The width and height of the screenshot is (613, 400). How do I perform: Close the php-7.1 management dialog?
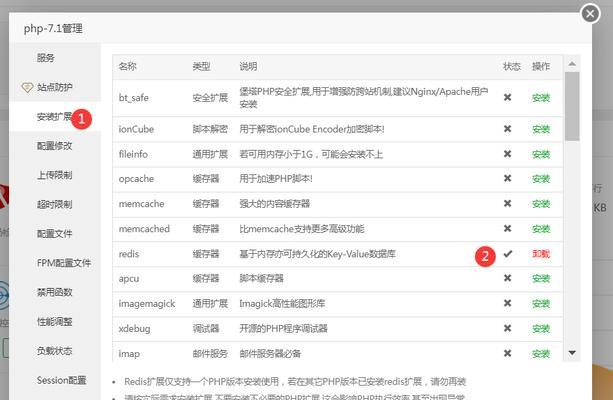tap(590, 14)
